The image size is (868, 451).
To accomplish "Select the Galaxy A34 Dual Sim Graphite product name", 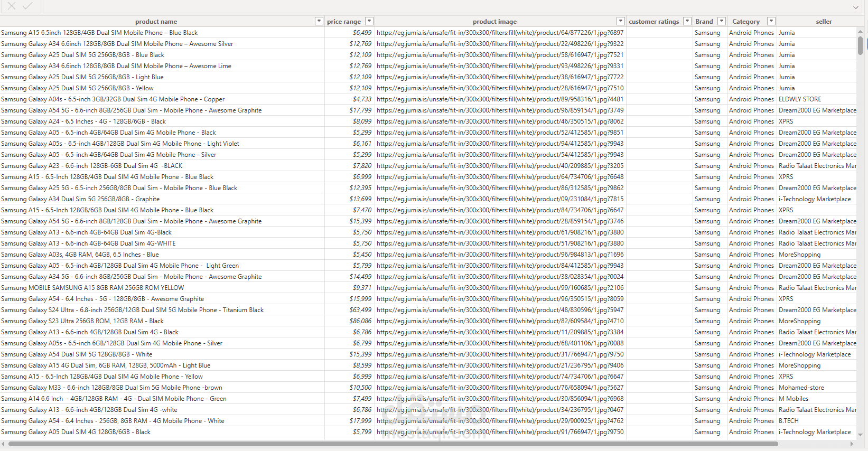I will click(80, 199).
